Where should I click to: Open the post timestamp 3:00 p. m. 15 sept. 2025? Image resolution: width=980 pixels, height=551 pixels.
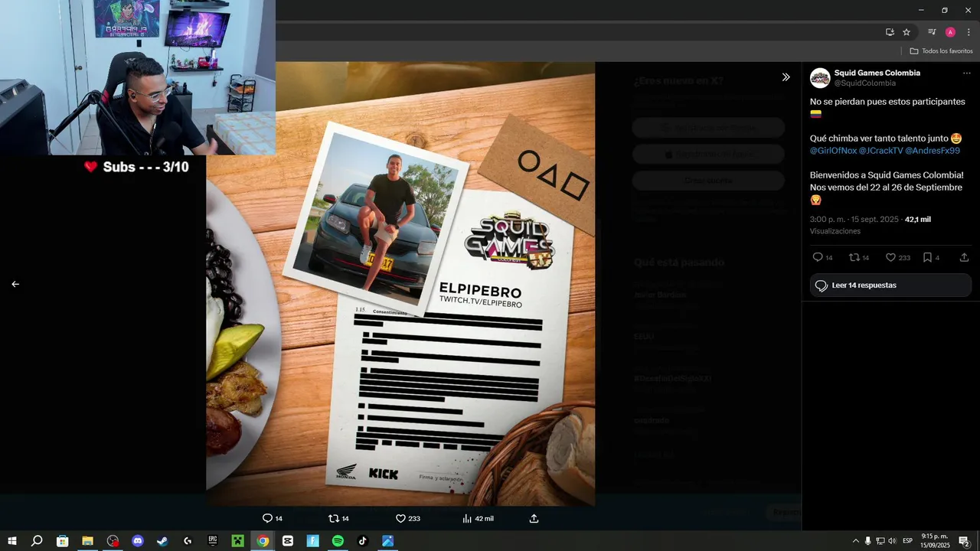tap(855, 220)
